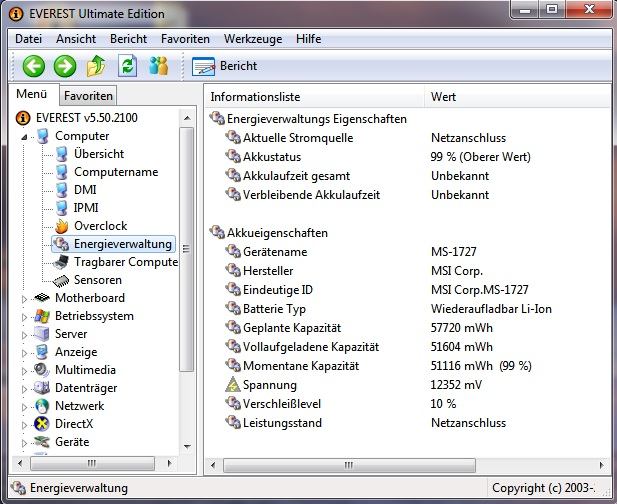Select Übersicht icon in the tree

click(x=62, y=154)
